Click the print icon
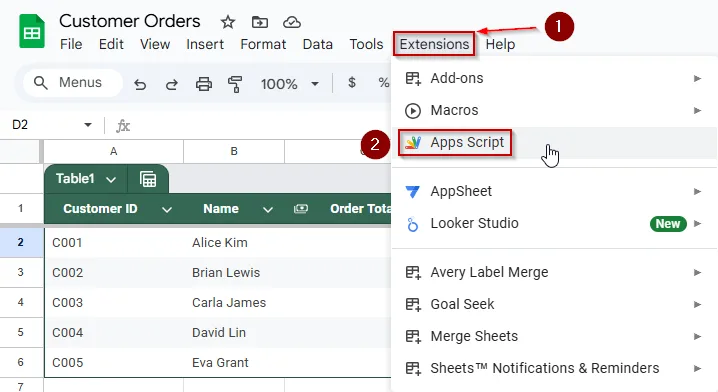This screenshot has height=392, width=718. coord(204,84)
